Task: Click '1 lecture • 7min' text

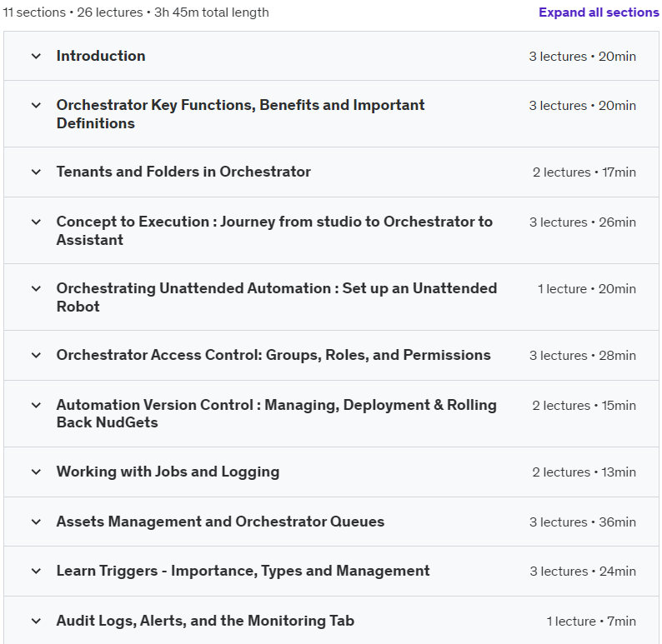Action: [591, 621]
